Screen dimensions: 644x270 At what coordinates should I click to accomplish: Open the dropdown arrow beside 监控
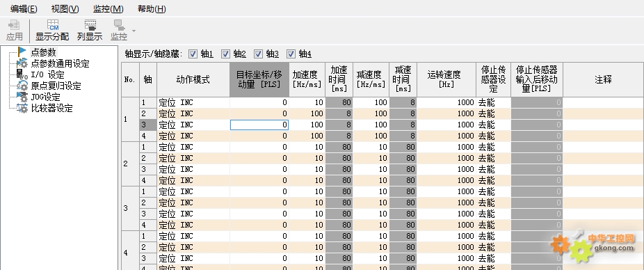(134, 31)
